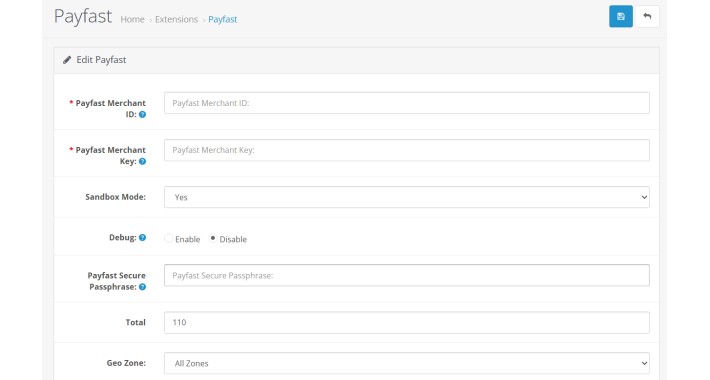Click the blue Save icon button
This screenshot has height=380, width=710.
[620, 17]
